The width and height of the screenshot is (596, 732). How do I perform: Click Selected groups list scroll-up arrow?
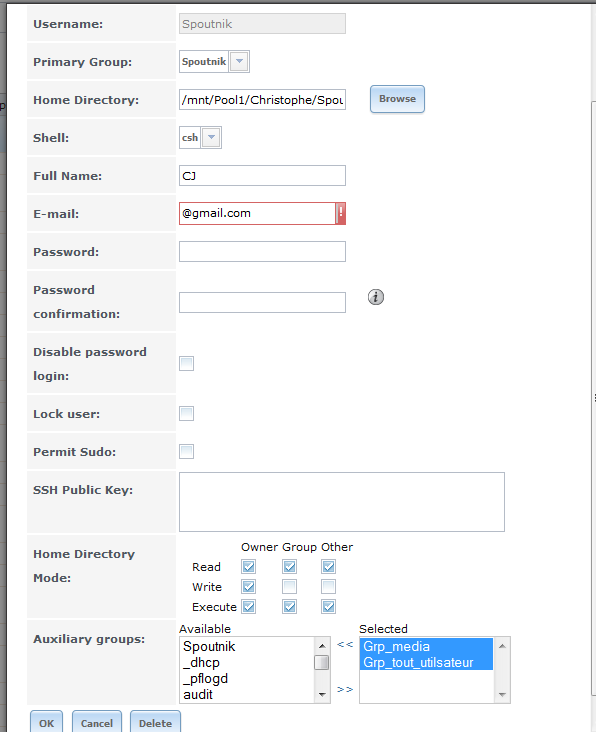pyautogui.click(x=502, y=646)
